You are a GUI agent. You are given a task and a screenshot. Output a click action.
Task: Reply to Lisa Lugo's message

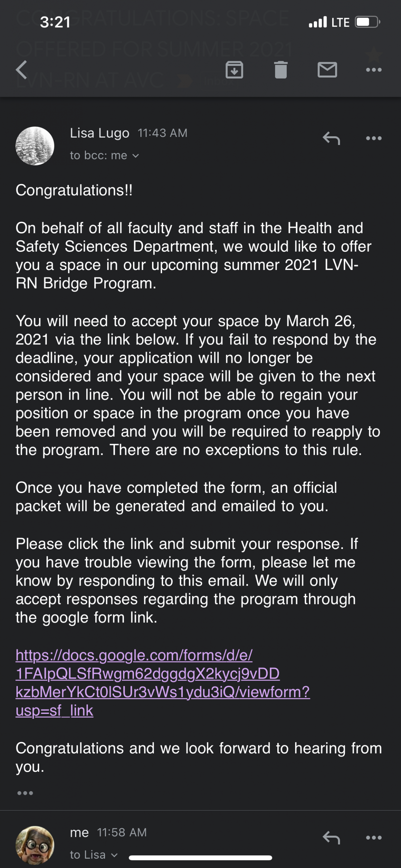click(x=331, y=138)
